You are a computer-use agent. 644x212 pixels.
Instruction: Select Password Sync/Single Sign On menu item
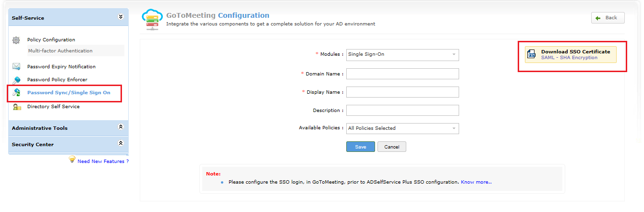coord(69,93)
